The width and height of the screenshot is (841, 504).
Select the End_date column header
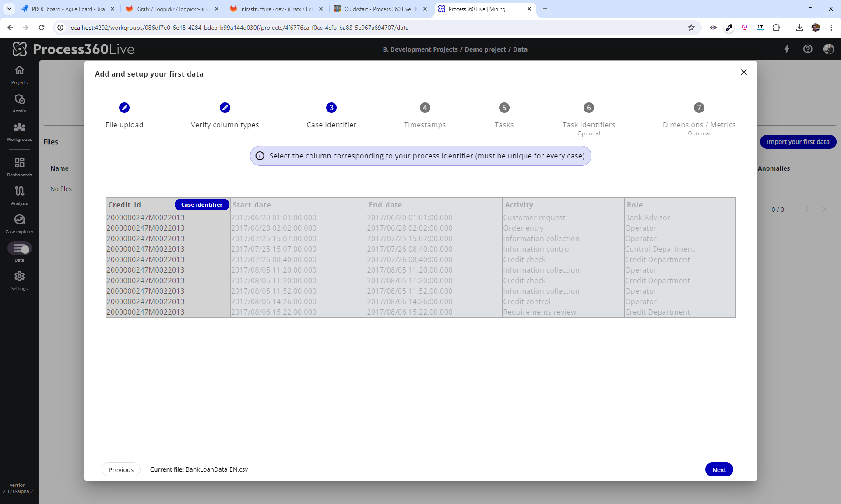coord(434,205)
